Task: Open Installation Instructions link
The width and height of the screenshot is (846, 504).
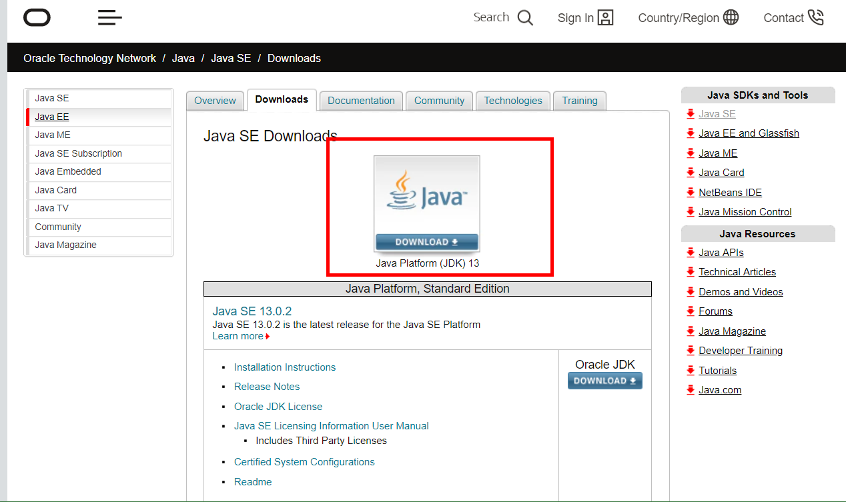Action: pyautogui.click(x=285, y=367)
